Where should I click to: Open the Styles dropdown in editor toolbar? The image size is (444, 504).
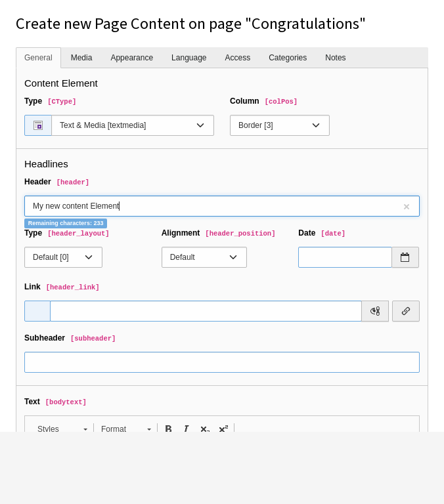click(62, 429)
